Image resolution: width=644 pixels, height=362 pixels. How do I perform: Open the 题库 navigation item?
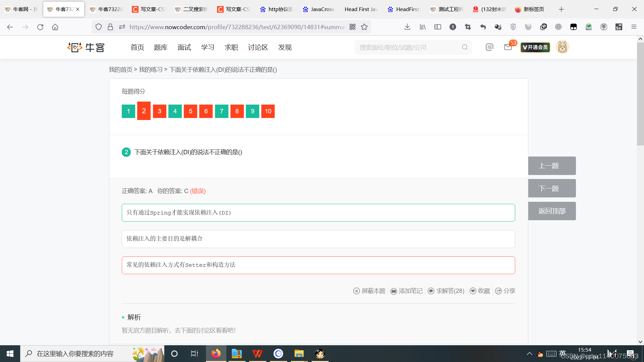click(161, 47)
